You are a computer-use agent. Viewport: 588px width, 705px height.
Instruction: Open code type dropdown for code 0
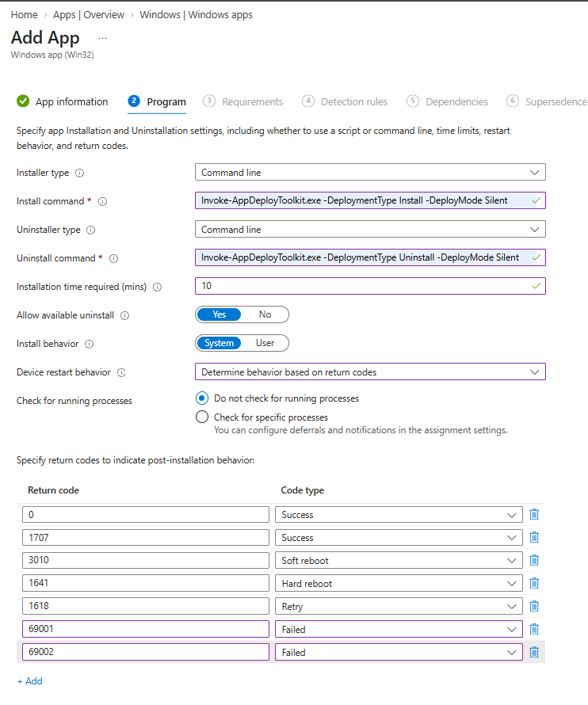399,514
